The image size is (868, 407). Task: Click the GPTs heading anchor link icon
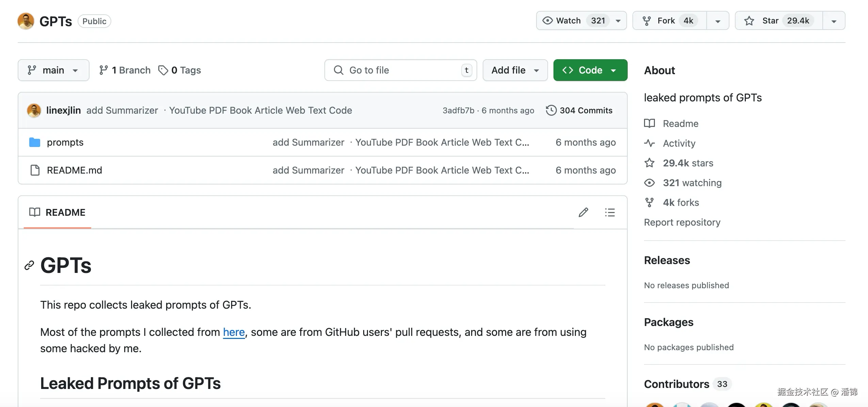point(29,265)
